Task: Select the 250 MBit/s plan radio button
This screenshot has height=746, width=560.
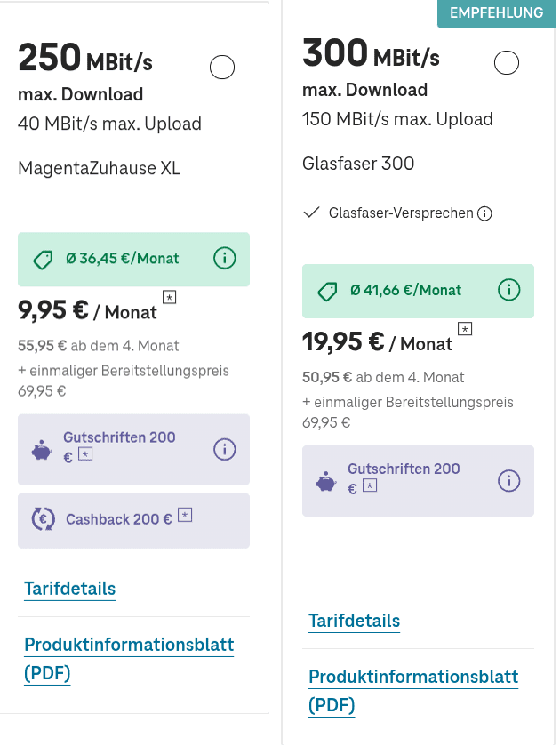Action: click(221, 67)
